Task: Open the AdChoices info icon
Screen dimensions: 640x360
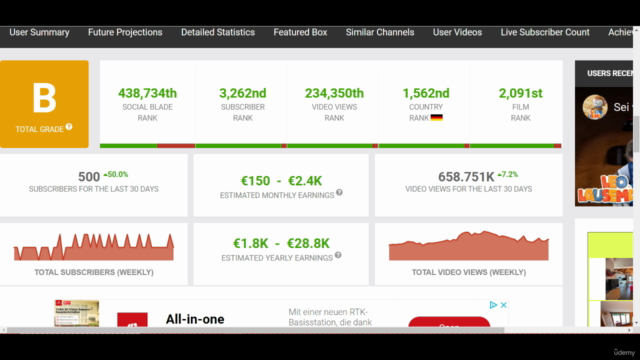Action: coord(493,305)
